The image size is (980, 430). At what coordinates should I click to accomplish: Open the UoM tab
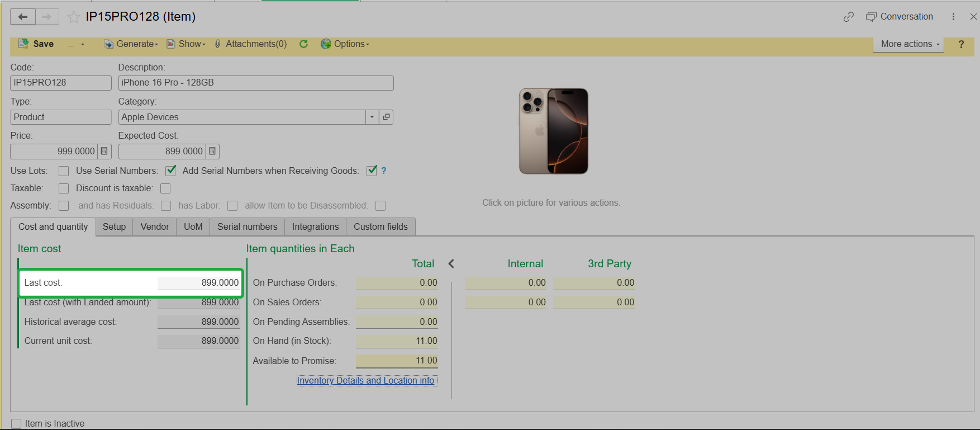point(193,227)
